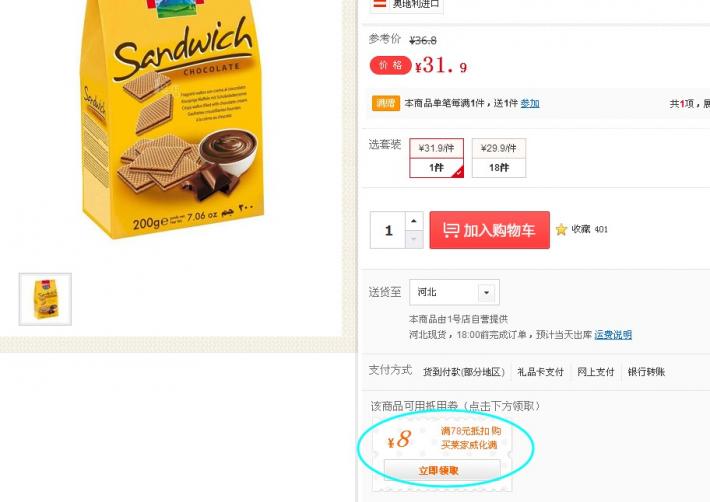
Task: Click the gold star favorite icon
Action: click(x=561, y=229)
